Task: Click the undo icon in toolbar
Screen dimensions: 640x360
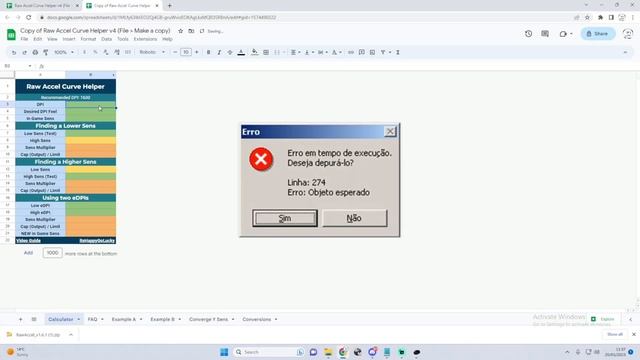Action: coord(14,52)
